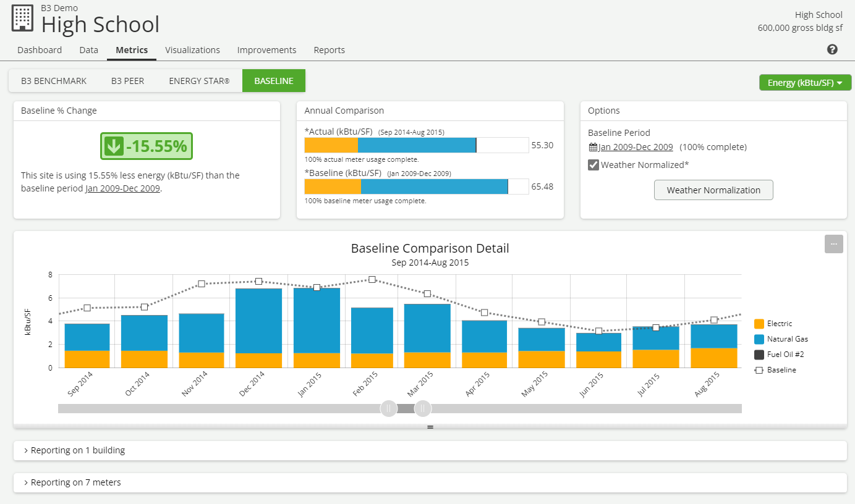Expand the Reporting on 7 meters section
The height and width of the screenshot is (504, 855).
[75, 482]
